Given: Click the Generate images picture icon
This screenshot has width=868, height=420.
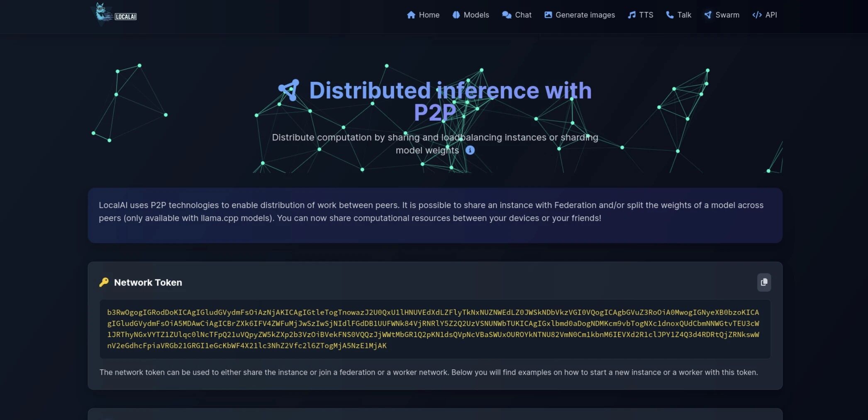Looking at the screenshot, I should pos(548,15).
